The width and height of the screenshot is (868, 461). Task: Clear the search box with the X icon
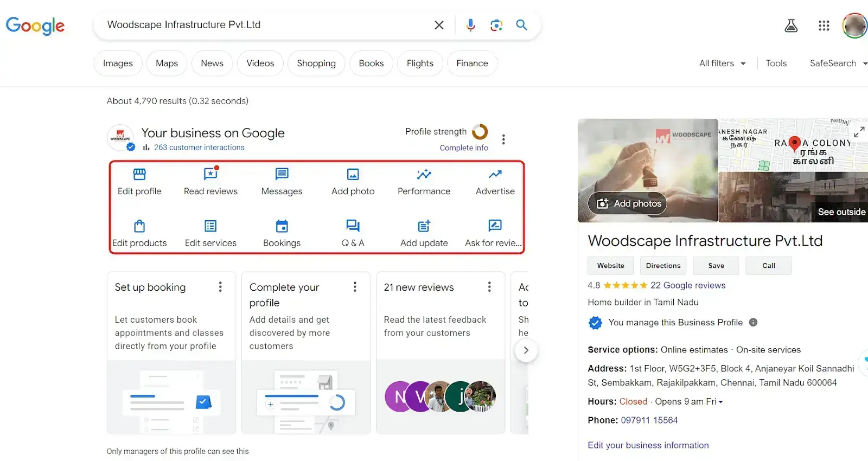pyautogui.click(x=439, y=25)
